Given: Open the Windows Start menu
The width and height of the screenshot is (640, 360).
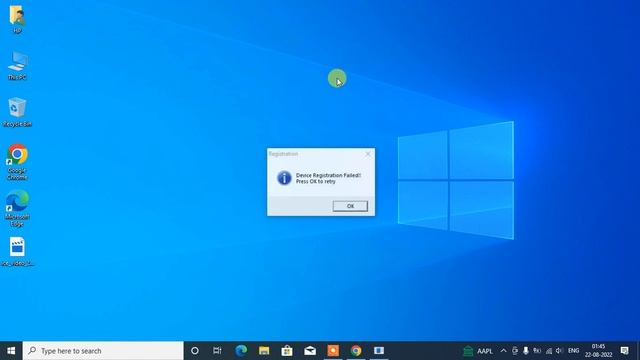Looking at the screenshot, I should [11, 351].
